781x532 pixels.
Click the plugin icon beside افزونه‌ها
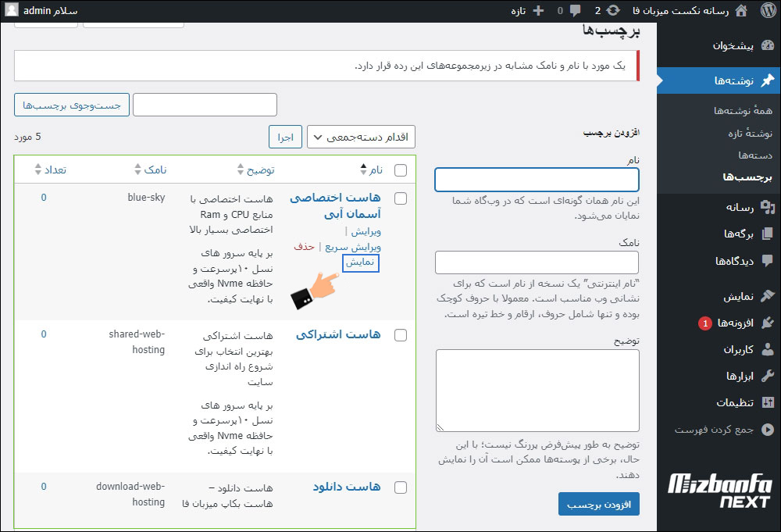point(768,323)
